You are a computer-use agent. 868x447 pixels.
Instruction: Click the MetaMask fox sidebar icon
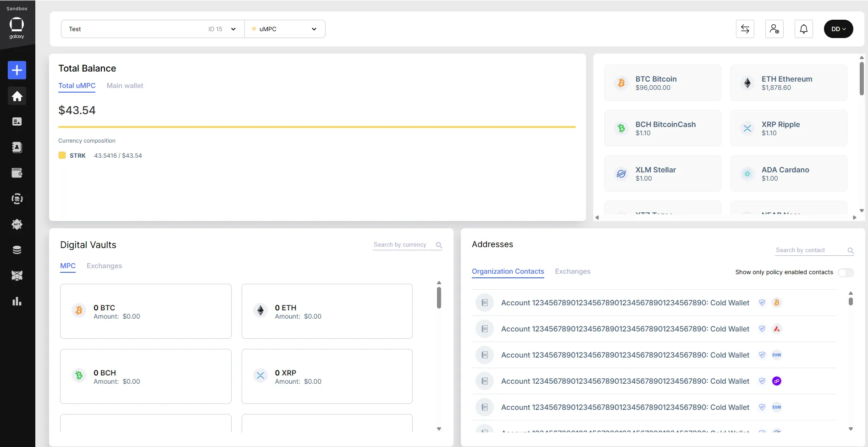coord(17,276)
